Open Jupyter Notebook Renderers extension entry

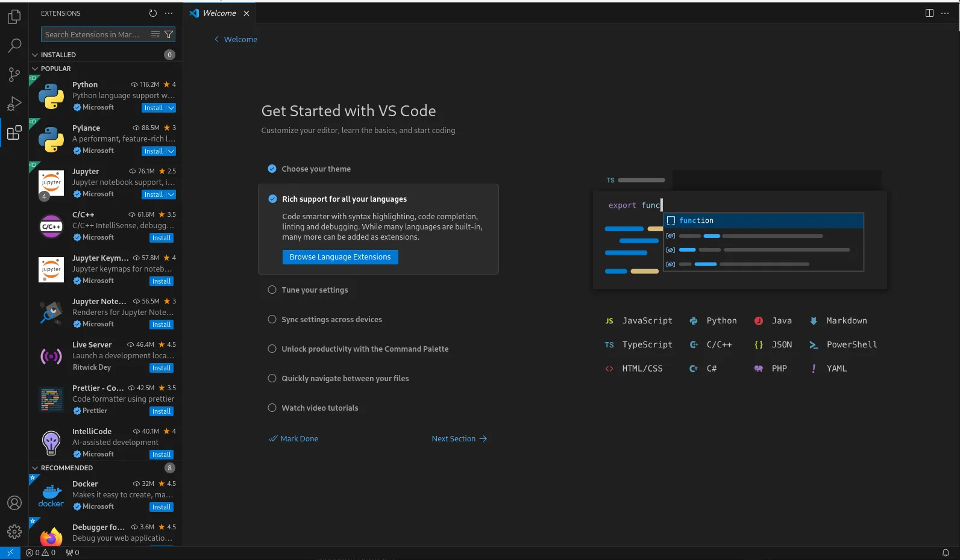point(106,313)
